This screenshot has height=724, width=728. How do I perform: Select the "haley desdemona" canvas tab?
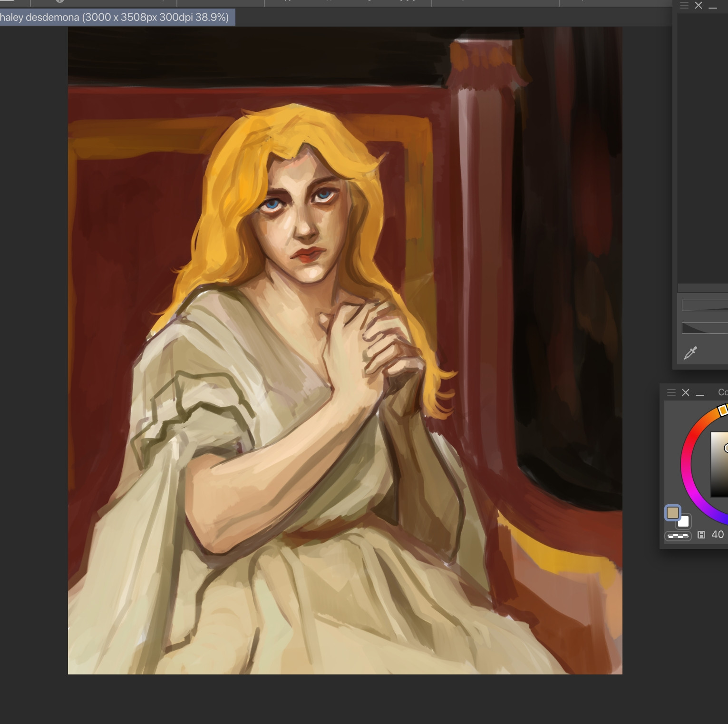(117, 18)
